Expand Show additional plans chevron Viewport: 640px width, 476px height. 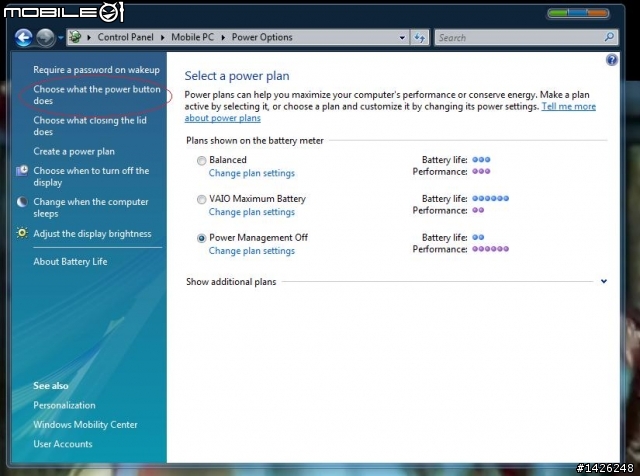click(604, 281)
